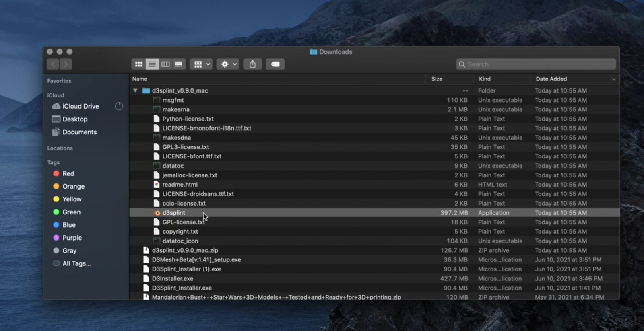Go back with the left arrow button
This screenshot has width=644, height=331.
pyautogui.click(x=53, y=64)
